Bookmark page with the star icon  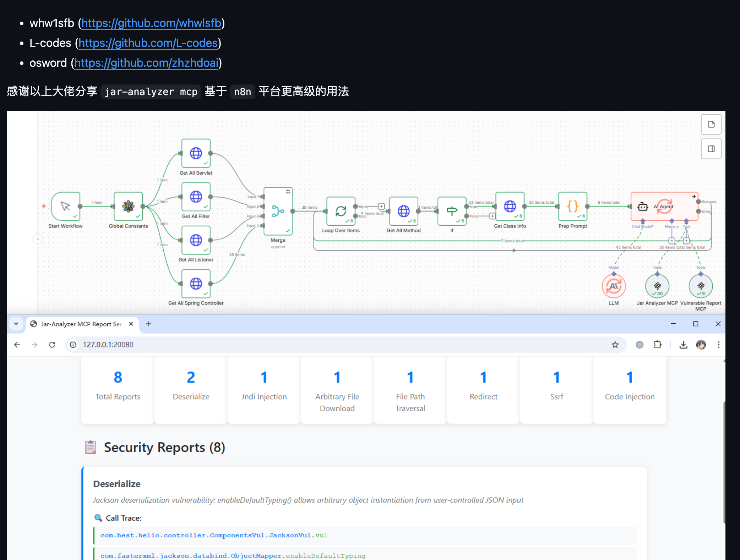click(x=615, y=345)
